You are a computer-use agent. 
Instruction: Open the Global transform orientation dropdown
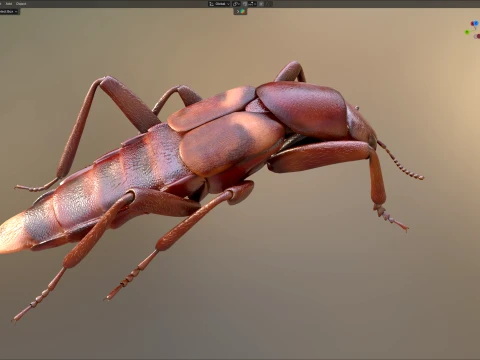pyautogui.click(x=219, y=4)
